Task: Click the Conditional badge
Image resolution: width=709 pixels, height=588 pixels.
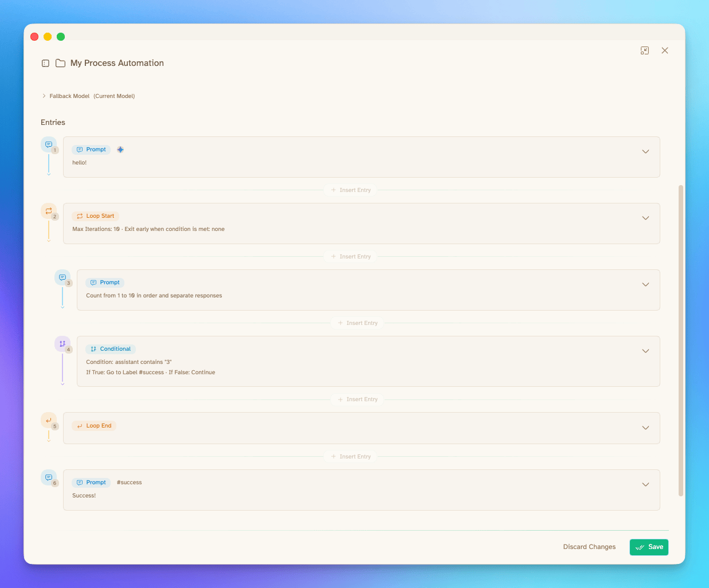Action: [111, 349]
